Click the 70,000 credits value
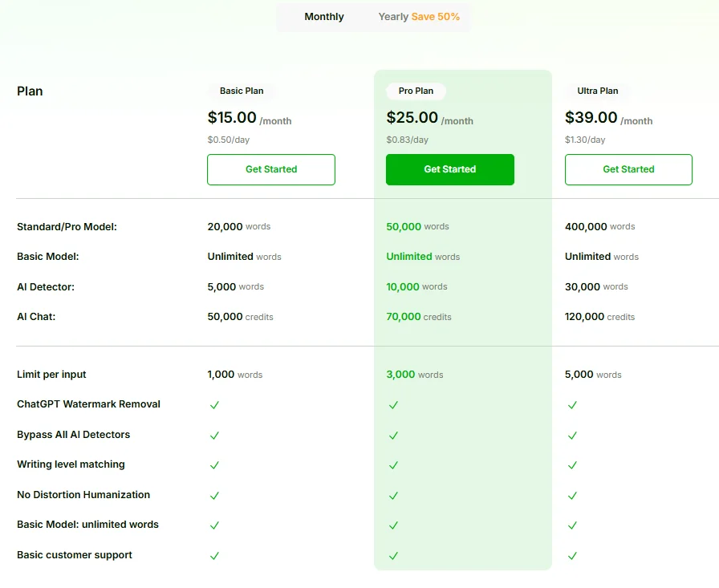The height and width of the screenshot is (588, 719). pos(419,317)
